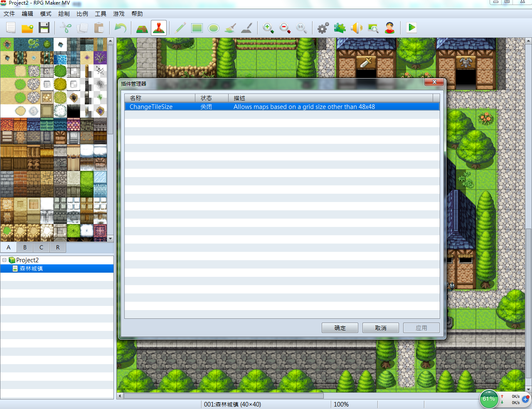
Task: Switch to Map editing mode
Action: [142, 28]
